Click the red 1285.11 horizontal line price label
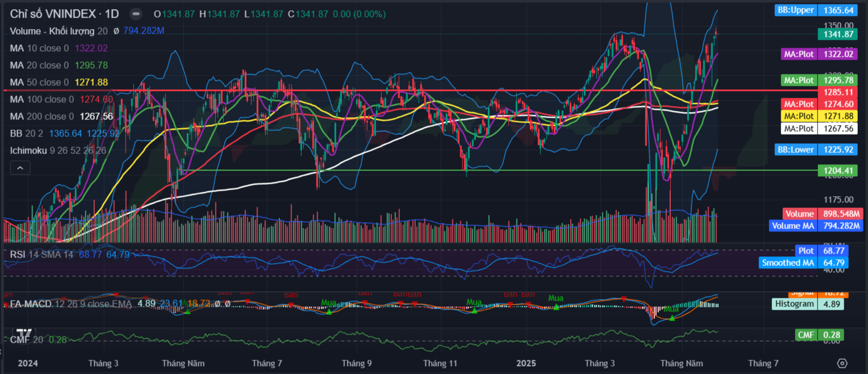Screen dimensions: 868x374 (840, 92)
